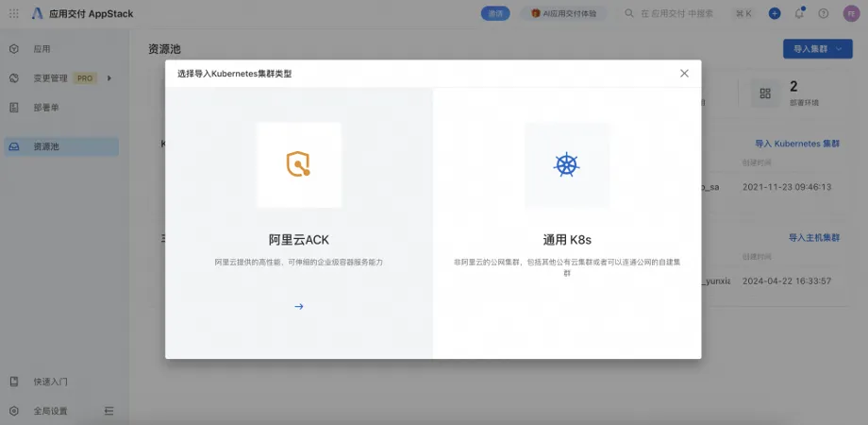Click the 邀请 invite button
868x425 pixels.
(x=495, y=14)
